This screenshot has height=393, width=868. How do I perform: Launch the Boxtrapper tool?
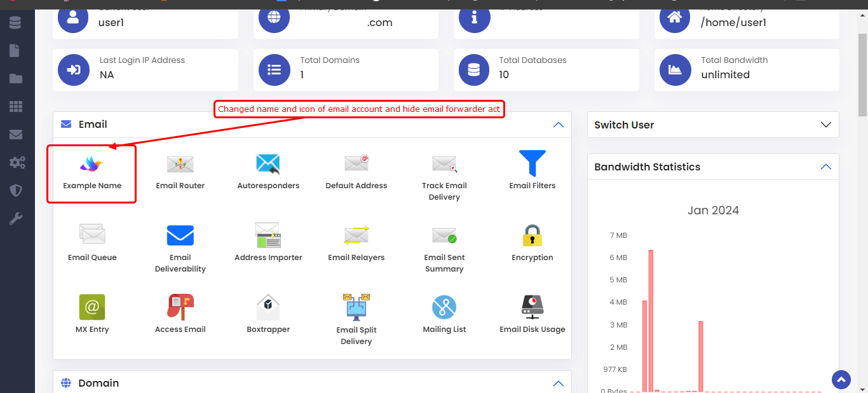[x=268, y=308]
